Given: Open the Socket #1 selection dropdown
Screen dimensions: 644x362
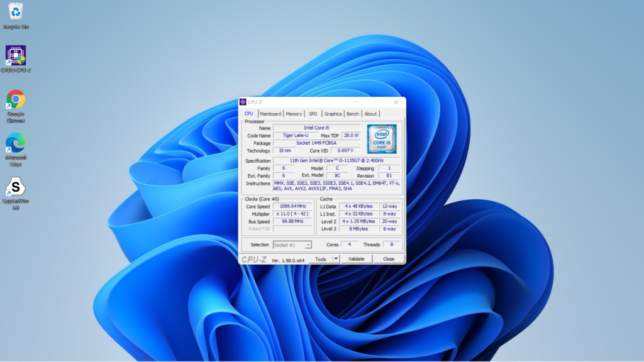Looking at the screenshot, I should (292, 245).
